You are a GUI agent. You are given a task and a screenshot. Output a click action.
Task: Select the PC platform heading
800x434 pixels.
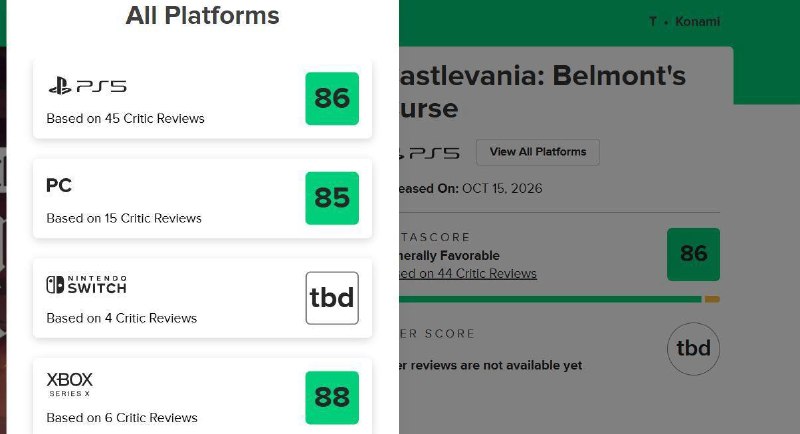pyautogui.click(x=59, y=185)
